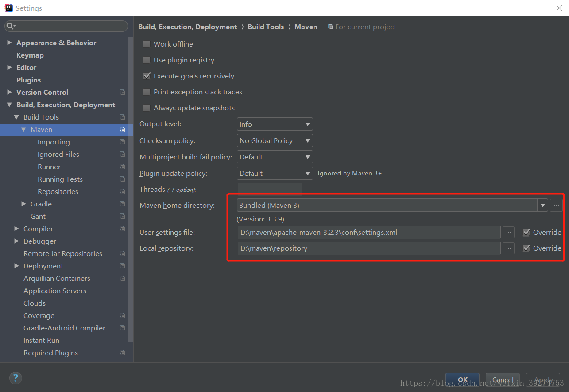Open Clouds settings page
Image resolution: width=569 pixels, height=392 pixels.
(x=35, y=303)
